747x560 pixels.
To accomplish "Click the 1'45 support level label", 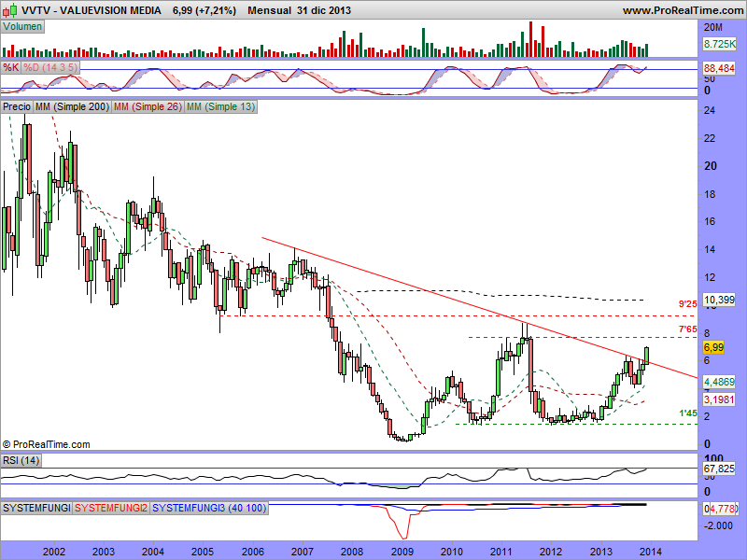I will [x=688, y=413].
